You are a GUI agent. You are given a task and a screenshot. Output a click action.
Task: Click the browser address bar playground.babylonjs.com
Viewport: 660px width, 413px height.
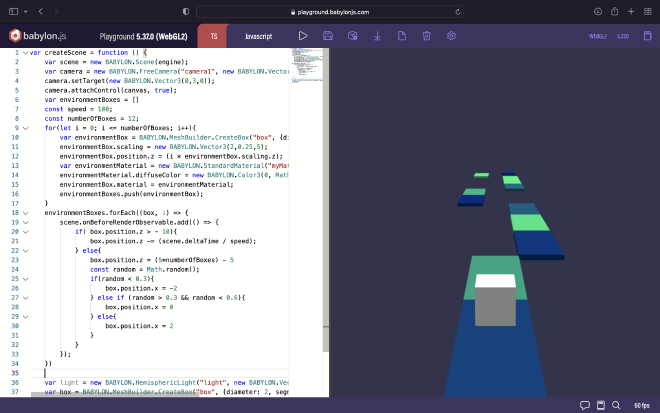coord(330,11)
